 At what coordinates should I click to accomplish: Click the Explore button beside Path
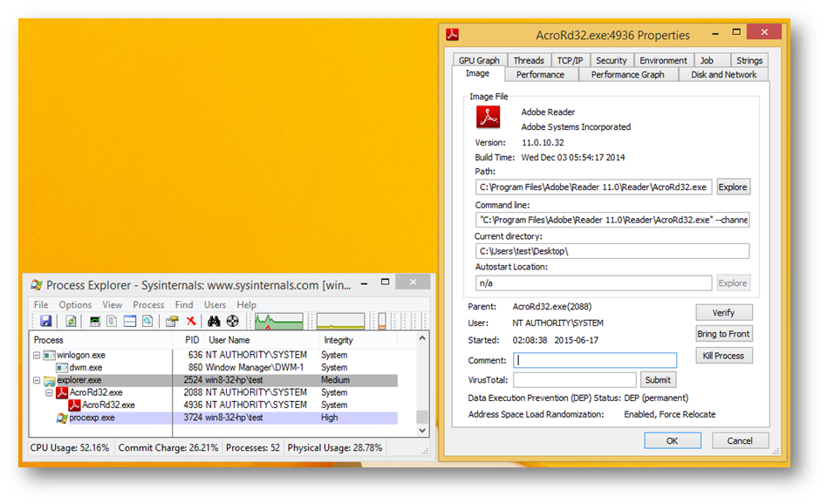pos(732,187)
